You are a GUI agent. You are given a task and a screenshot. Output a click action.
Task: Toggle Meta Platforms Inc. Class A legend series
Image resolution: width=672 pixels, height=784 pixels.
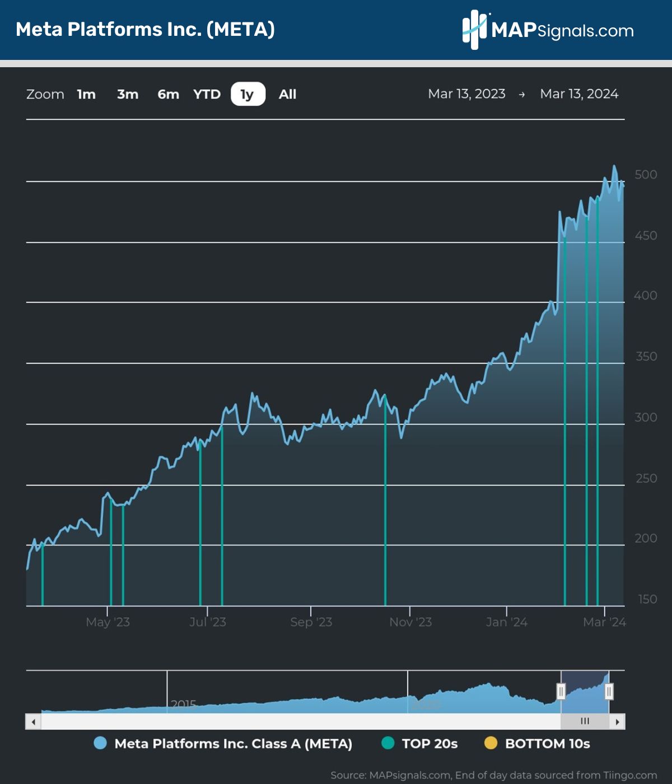click(x=223, y=743)
